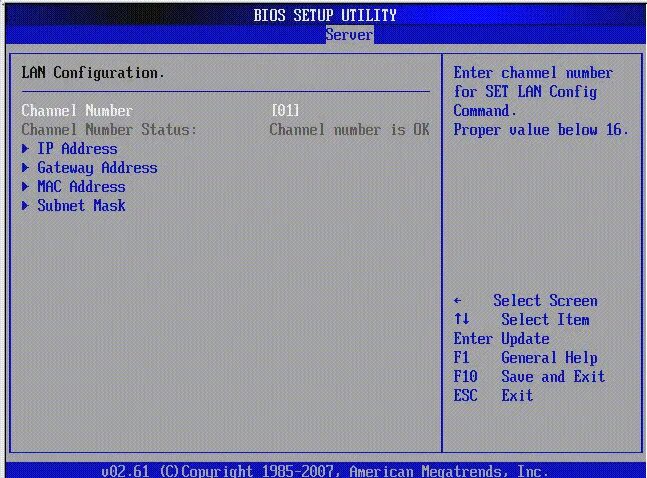Click the 'Channel Number Status:' label

click(x=109, y=130)
